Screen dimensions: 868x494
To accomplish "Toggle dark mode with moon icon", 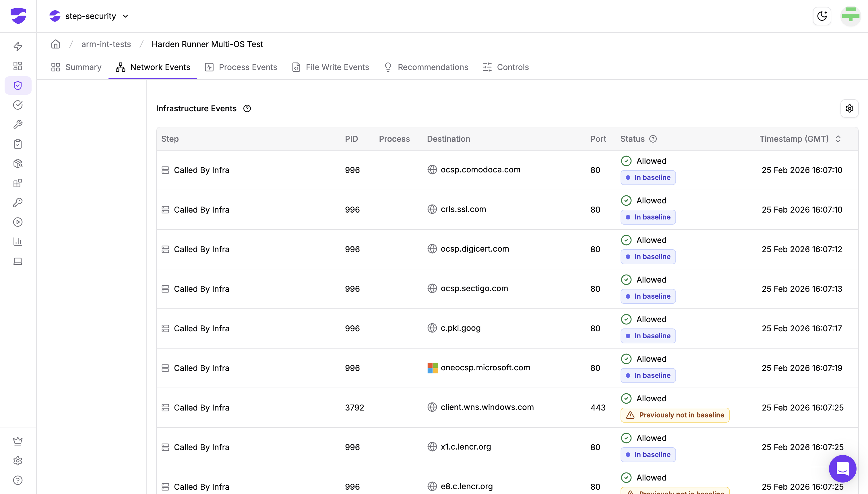I will 821,16.
